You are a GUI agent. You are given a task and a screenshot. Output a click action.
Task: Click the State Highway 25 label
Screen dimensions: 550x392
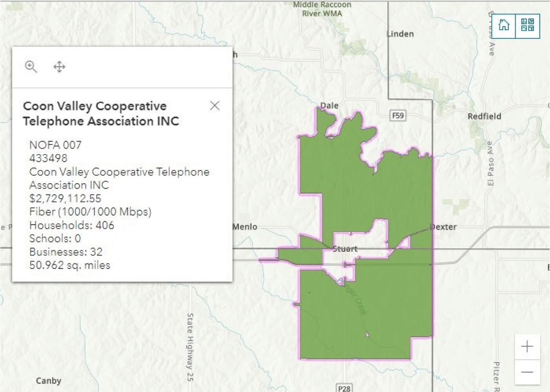[190, 347]
